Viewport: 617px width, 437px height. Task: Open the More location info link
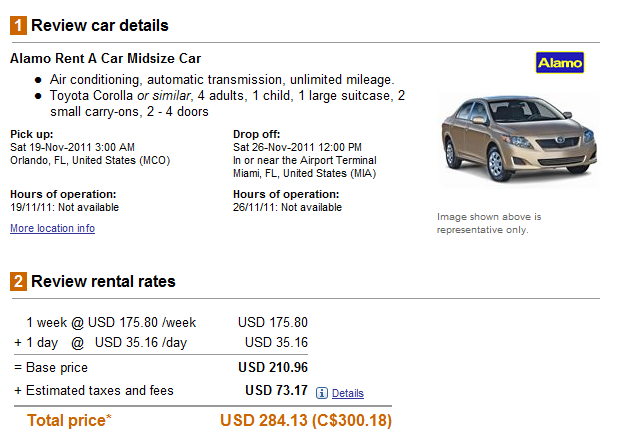52,228
